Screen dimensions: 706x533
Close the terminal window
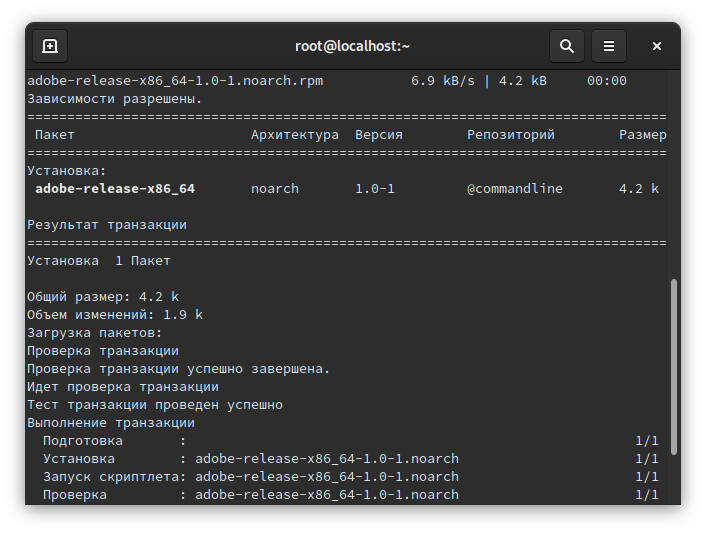point(656,46)
